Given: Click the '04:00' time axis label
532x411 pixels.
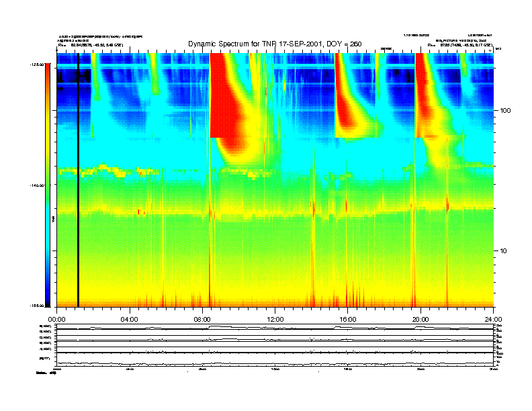Looking at the screenshot, I should point(130,320).
